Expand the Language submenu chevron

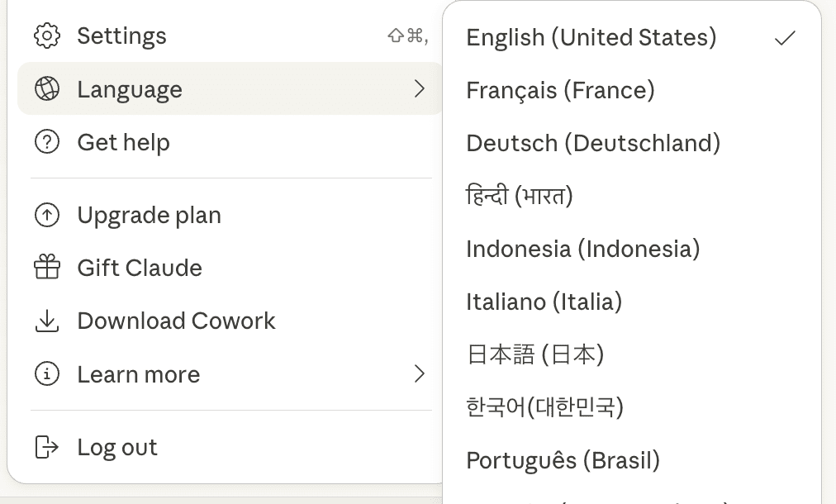pyautogui.click(x=420, y=89)
